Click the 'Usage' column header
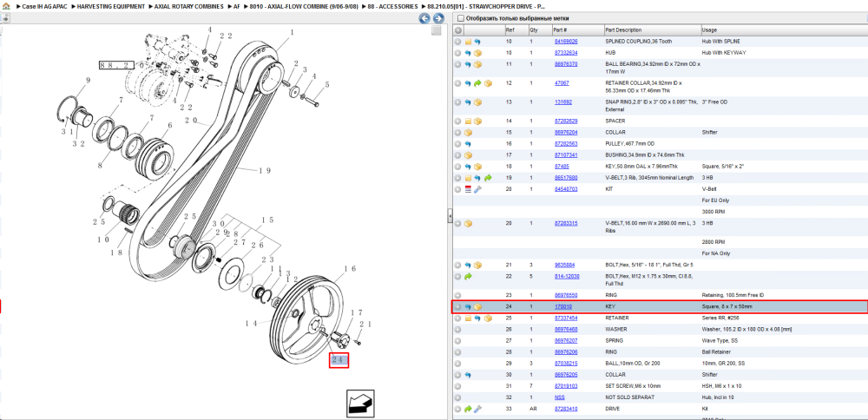Viewport: 868px width, 420px height. [x=783, y=30]
